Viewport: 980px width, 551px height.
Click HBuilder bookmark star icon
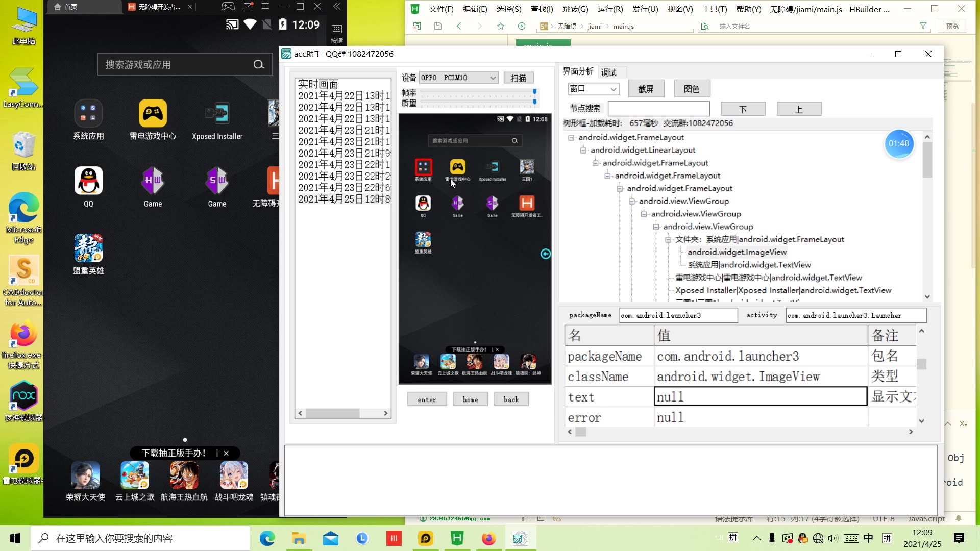pos(501,26)
